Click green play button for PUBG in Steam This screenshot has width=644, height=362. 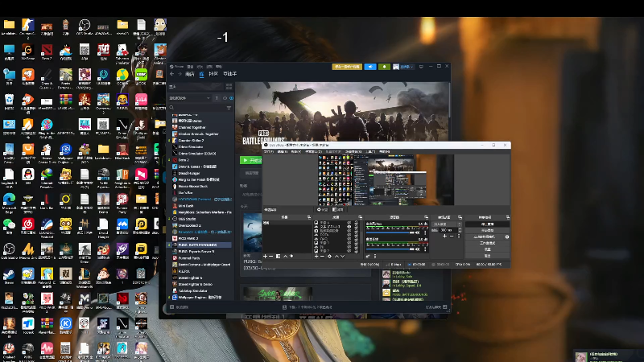pos(251,160)
